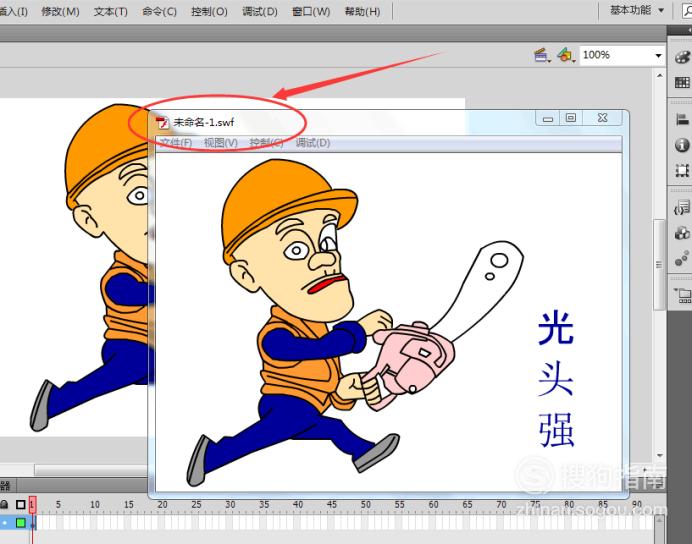Click the Flash icon in the swf title bar
The image size is (692, 544).
click(x=163, y=123)
